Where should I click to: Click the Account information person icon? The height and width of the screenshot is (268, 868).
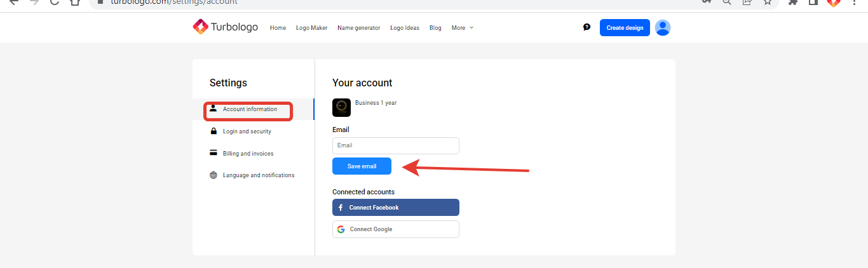pyautogui.click(x=214, y=109)
